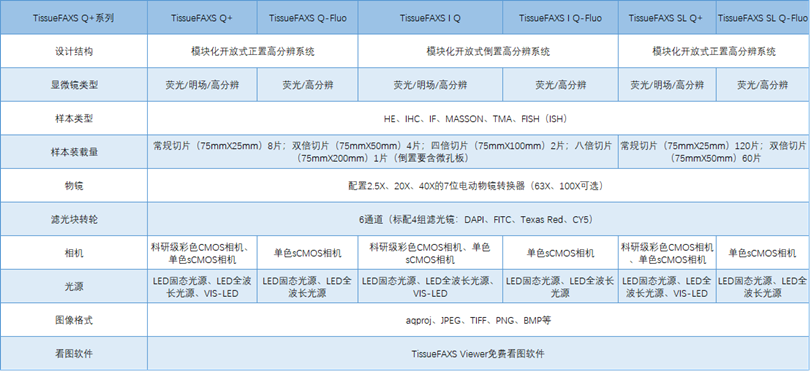This screenshot has width=810, height=371.
Task: Select the 物镜 row label
Action: click(x=74, y=186)
